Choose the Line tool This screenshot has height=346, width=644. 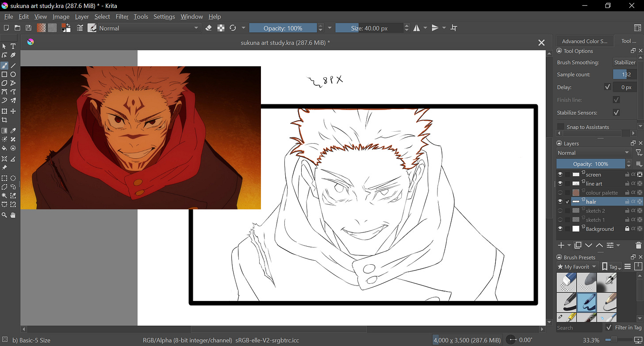click(x=13, y=65)
